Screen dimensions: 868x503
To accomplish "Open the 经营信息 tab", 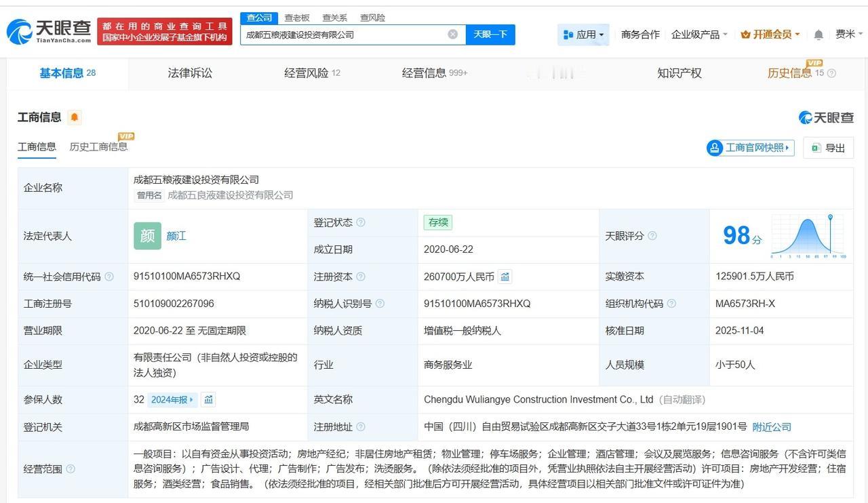I will [435, 73].
